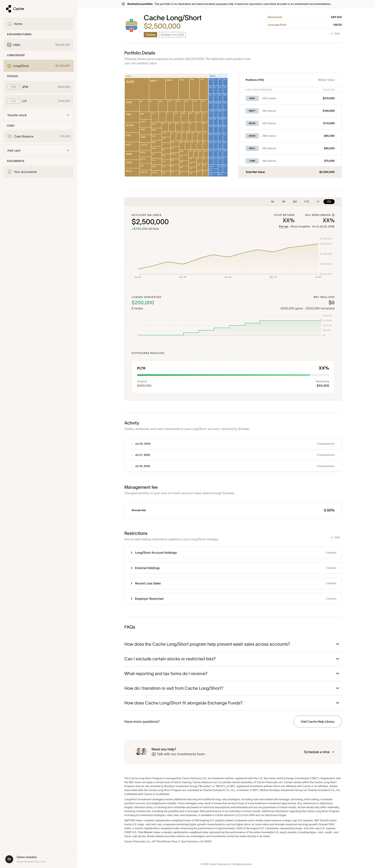Viewport: 375px width, 868px height.
Task: Select the 1Y time range
Action: click(x=318, y=202)
